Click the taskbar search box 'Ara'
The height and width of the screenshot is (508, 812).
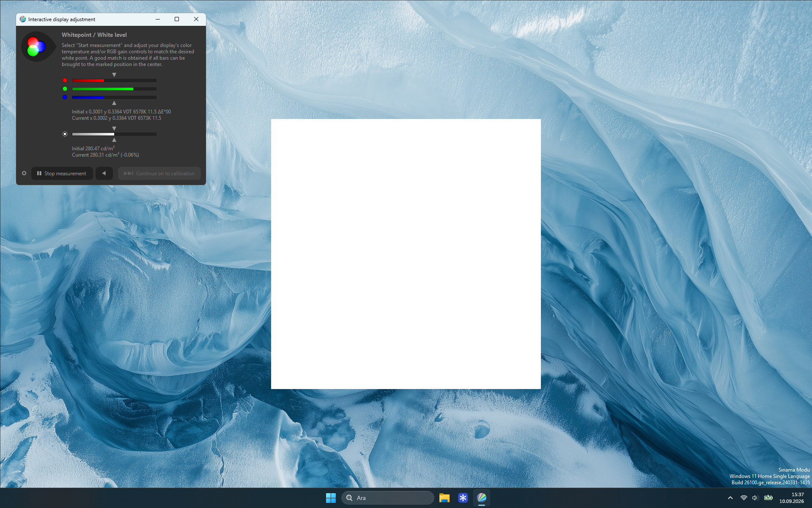(x=388, y=498)
